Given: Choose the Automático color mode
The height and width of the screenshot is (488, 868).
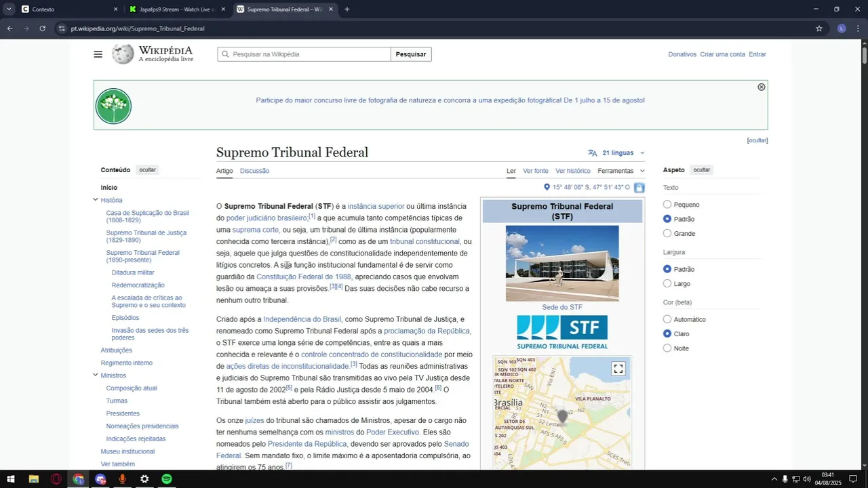Looking at the screenshot, I should click(667, 319).
